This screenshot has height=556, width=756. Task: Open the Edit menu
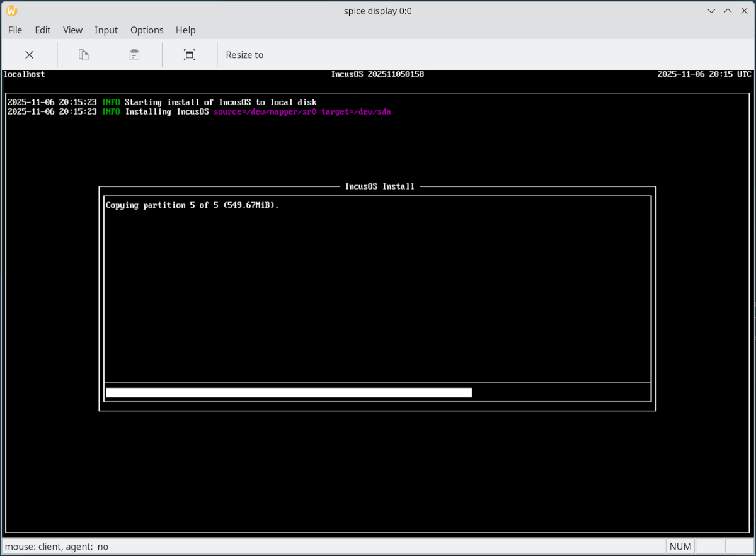click(x=42, y=30)
